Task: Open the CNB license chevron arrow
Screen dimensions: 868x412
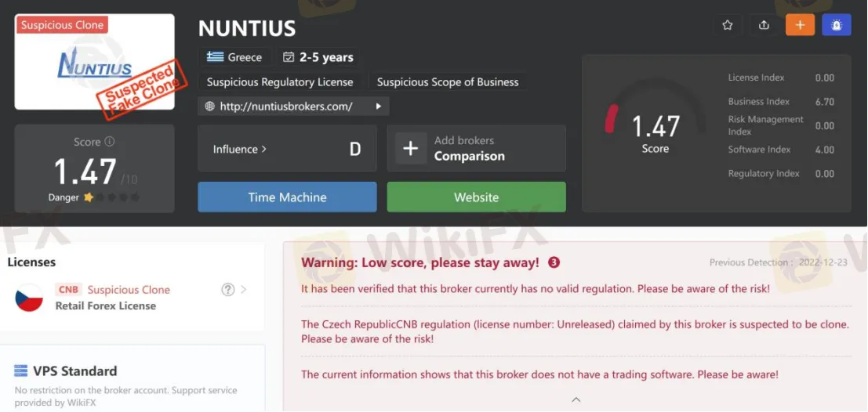Action: pyautogui.click(x=244, y=290)
